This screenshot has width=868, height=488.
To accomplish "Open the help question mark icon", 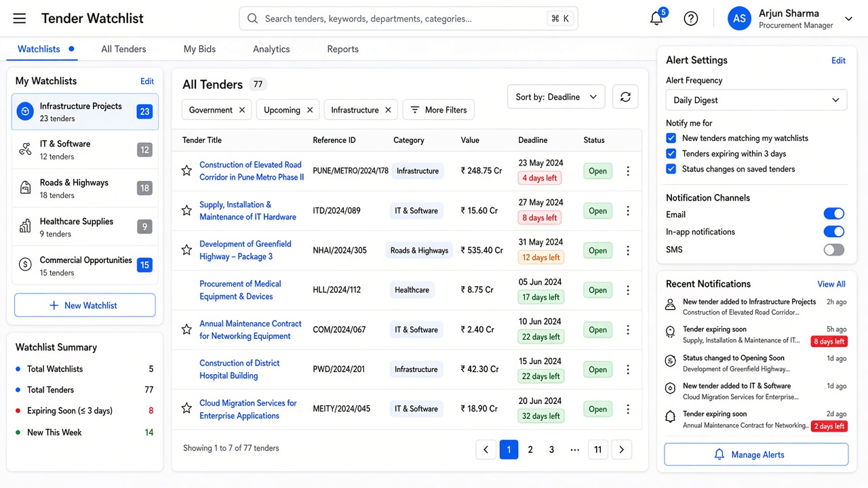I will pyautogui.click(x=691, y=19).
